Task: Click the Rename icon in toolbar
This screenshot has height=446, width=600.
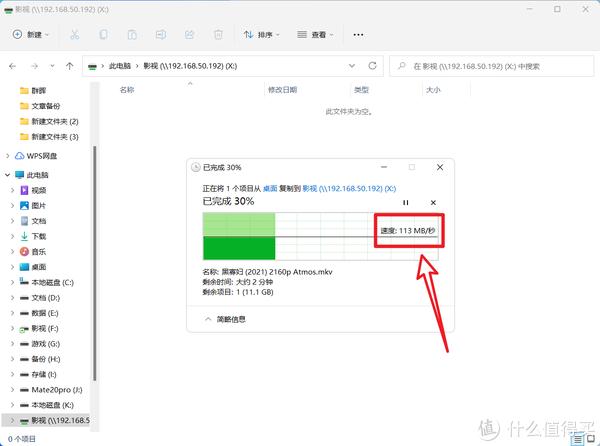Action: (161, 35)
